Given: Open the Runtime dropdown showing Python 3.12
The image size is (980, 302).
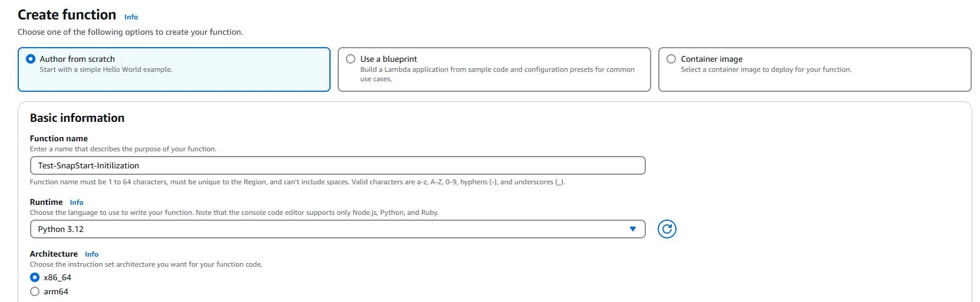Looking at the screenshot, I should coord(337,229).
